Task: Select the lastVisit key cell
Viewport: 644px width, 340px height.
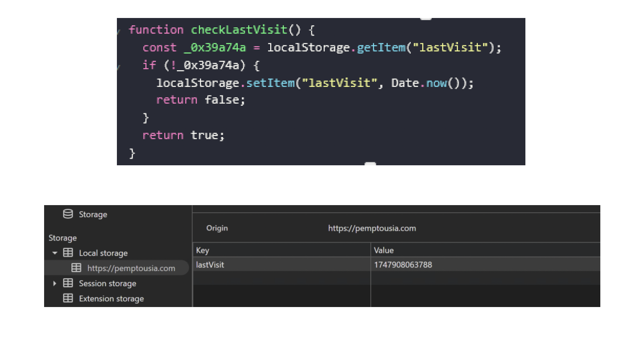Action: 210,265
